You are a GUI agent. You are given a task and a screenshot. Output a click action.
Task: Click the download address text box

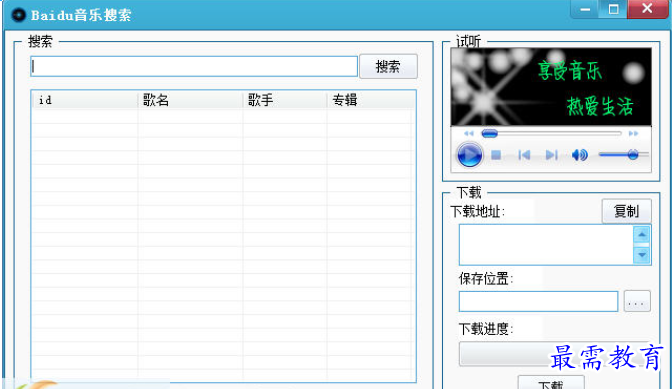(546, 245)
